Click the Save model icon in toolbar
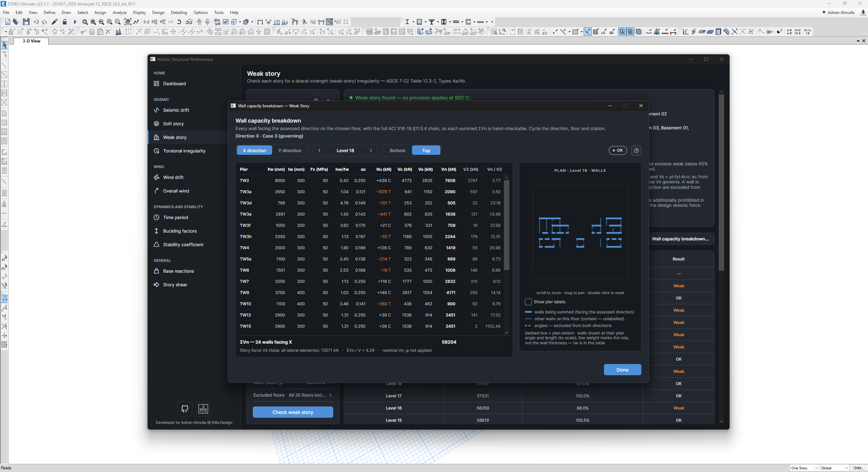This screenshot has height=472, width=868. pos(26,22)
